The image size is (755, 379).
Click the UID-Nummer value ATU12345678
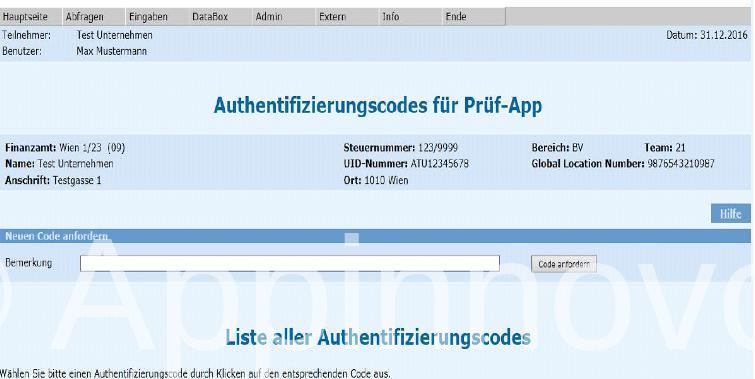440,164
